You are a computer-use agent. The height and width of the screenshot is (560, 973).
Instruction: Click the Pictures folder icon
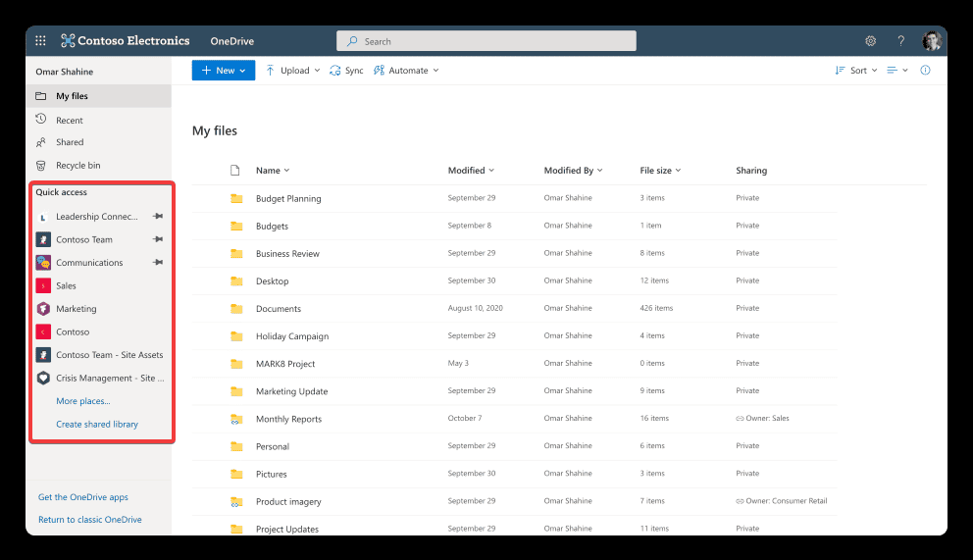pyautogui.click(x=236, y=474)
